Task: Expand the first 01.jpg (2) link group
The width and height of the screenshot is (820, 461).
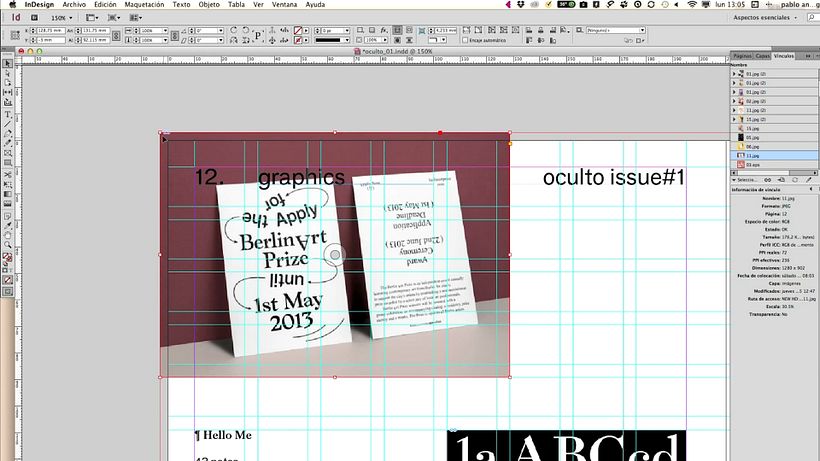Action: click(x=734, y=74)
